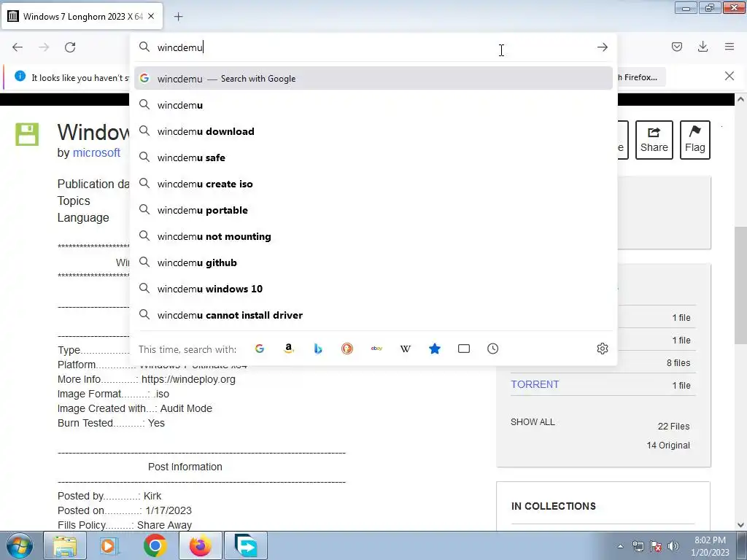This screenshot has width=747, height=560.
Task: Save page to Pocket
Action: point(676,47)
